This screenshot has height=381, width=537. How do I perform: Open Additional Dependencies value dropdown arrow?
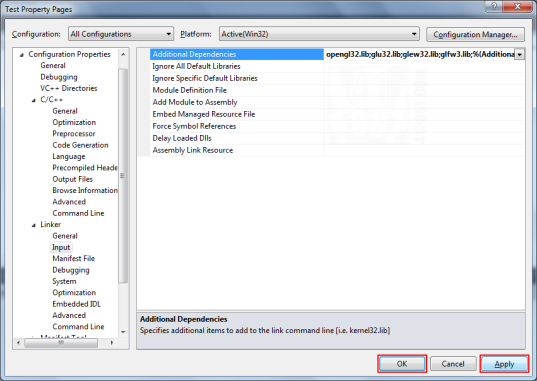coord(520,54)
